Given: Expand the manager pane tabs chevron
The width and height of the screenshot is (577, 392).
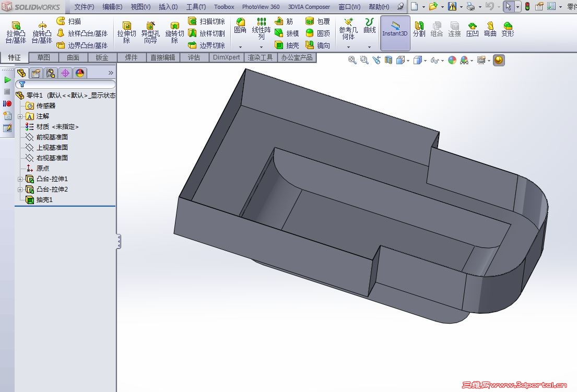Looking at the screenshot, I should (111, 73).
